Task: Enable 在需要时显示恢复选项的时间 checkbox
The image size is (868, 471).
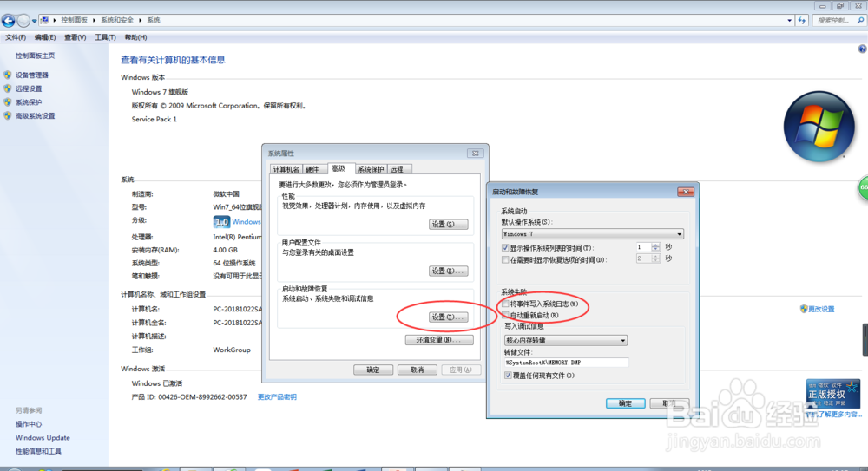Action: [505, 259]
